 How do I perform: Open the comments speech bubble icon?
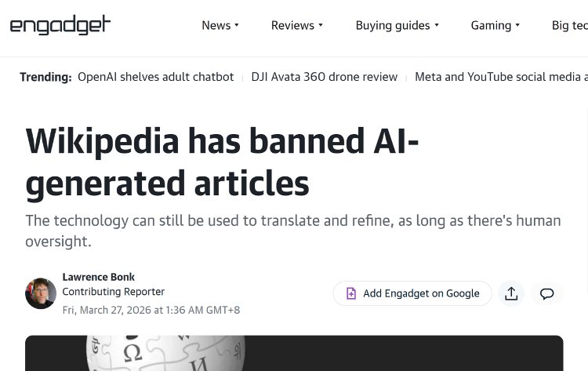point(547,293)
